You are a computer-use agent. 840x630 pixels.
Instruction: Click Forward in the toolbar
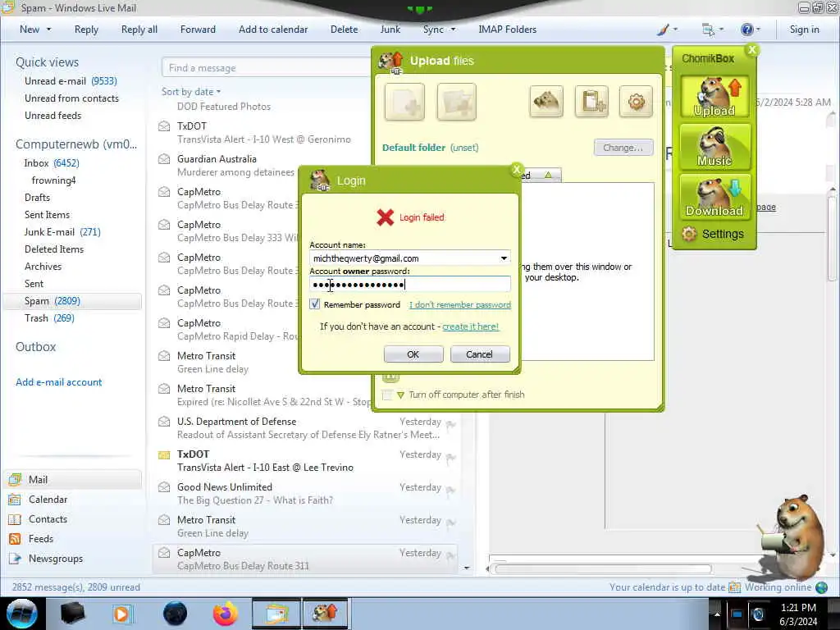coord(198,30)
